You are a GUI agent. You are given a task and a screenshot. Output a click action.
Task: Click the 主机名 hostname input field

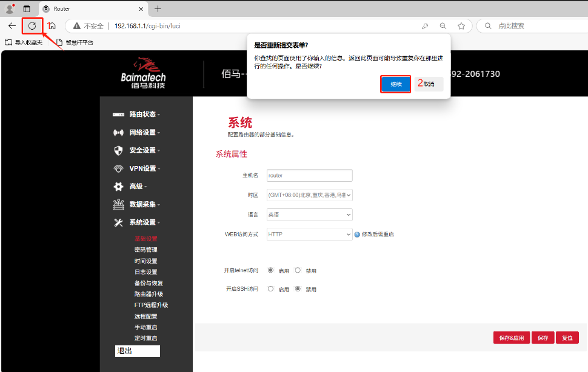[309, 175]
